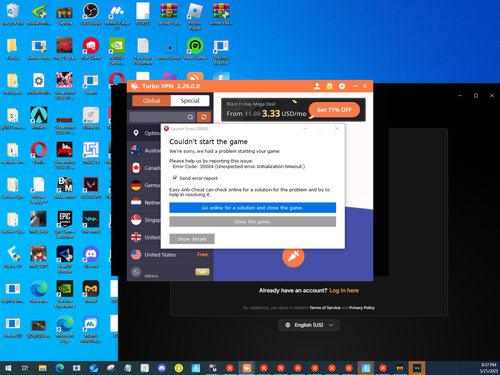Open OBS Studio desktop shortcut
The height and width of the screenshot is (375, 500).
pyautogui.click(x=91, y=13)
